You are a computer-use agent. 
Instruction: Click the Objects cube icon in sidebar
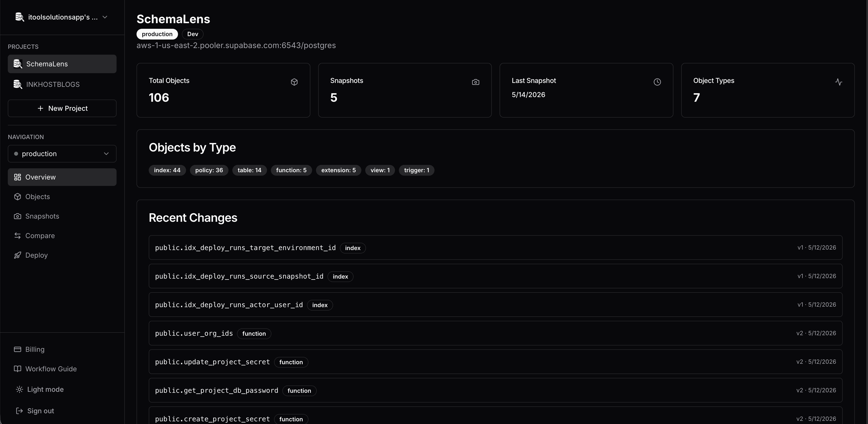coord(18,196)
